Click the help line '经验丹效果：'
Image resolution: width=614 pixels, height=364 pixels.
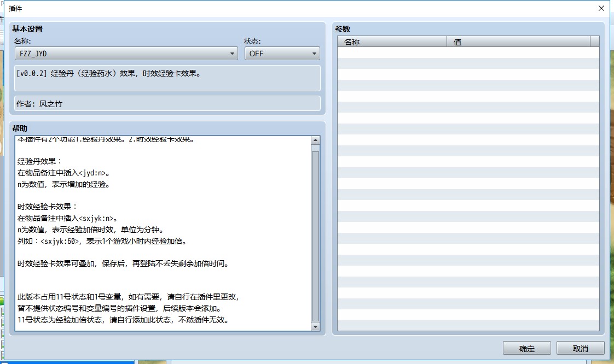pos(40,161)
